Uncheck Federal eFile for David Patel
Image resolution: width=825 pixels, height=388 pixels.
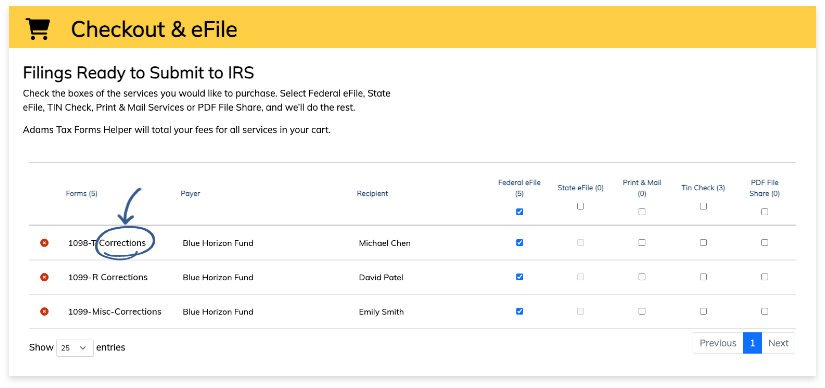[519, 277]
